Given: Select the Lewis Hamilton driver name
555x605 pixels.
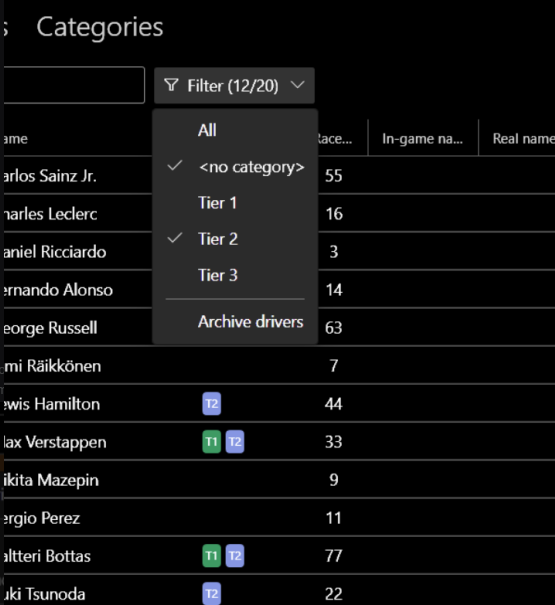Looking at the screenshot, I should tap(50, 404).
